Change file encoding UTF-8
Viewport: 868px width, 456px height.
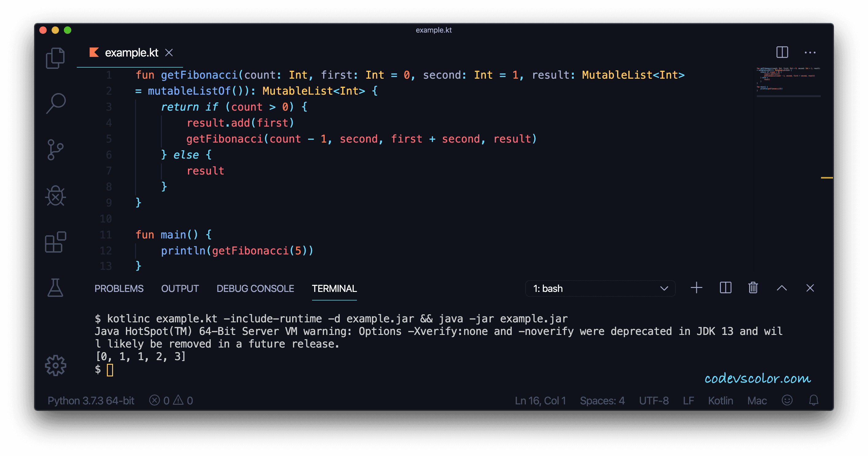654,400
